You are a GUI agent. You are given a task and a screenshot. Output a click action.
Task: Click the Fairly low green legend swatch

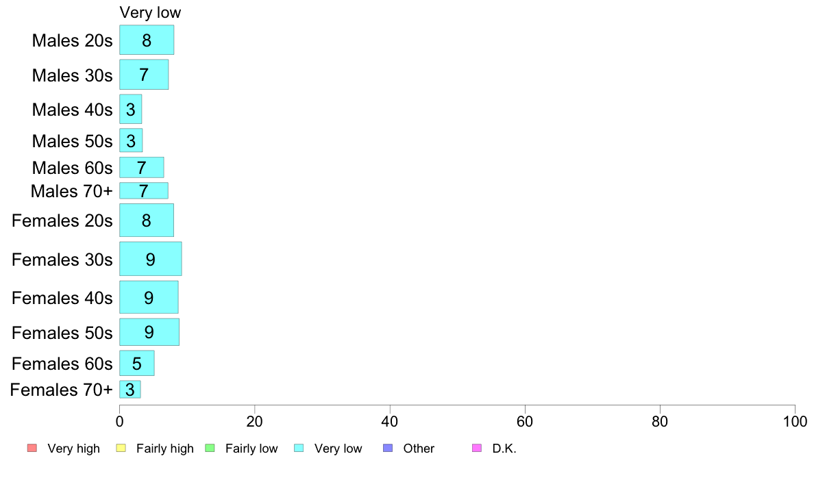click(210, 448)
